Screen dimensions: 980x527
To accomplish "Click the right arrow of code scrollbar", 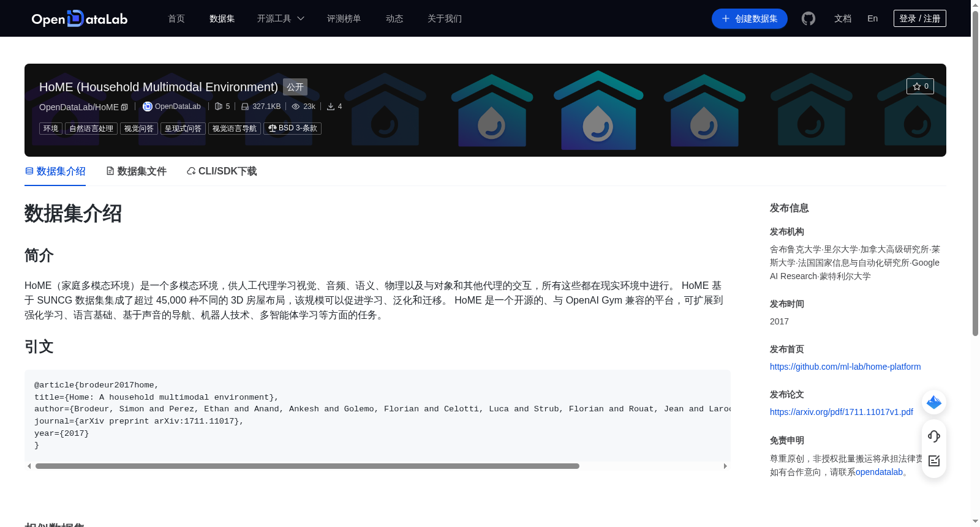I will (725, 466).
